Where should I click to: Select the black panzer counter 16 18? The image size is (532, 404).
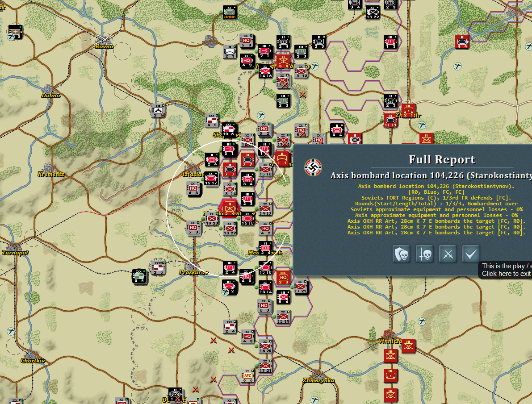click(247, 219)
